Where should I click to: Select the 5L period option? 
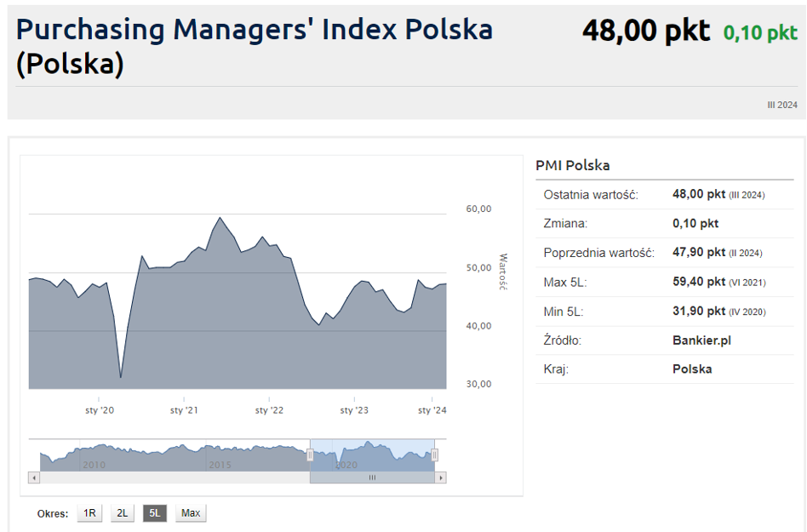tap(154, 512)
